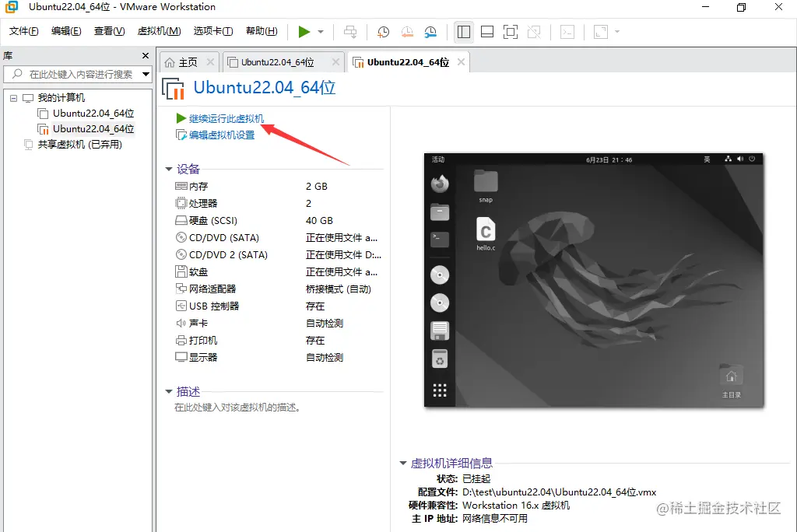
Task: Open the power options dropdown arrow
Action: 321,32
